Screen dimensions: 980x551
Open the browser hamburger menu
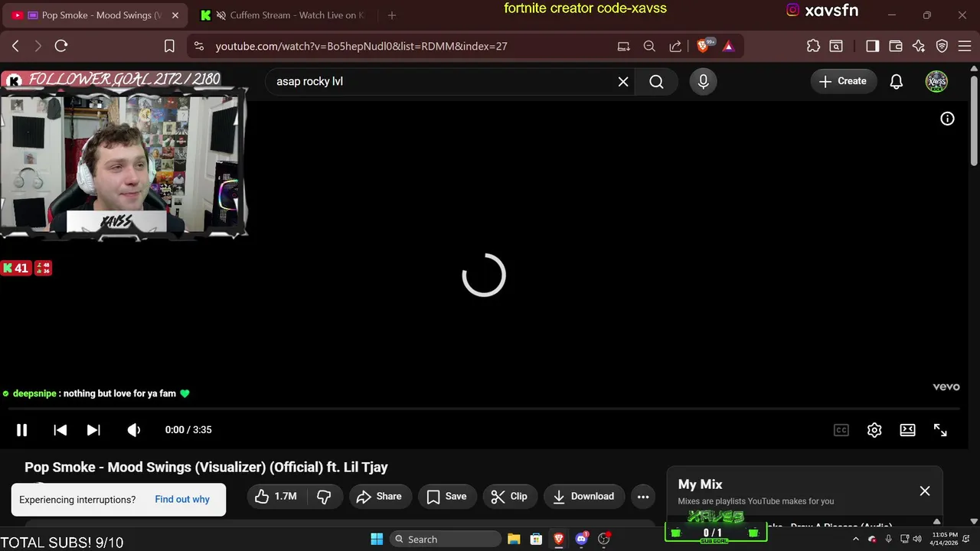(x=965, y=46)
